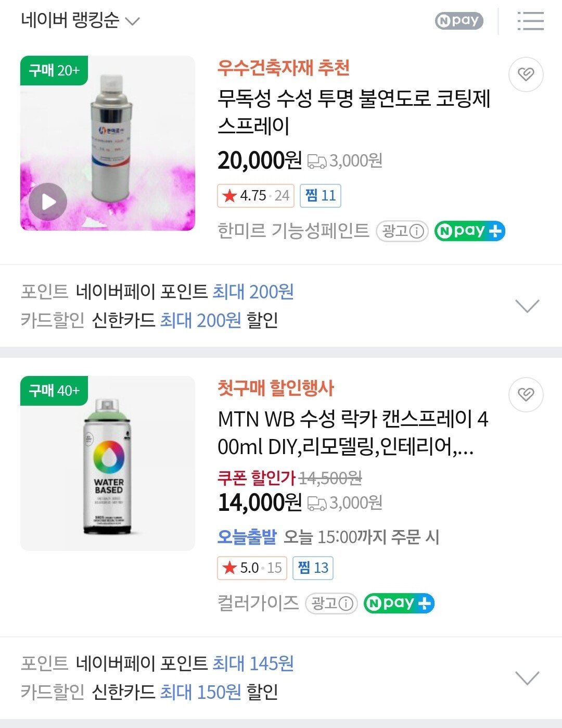562x728 pixels.
Task: Open 무독성 수성 투명 불연도로 코팅제 product title
Action: click(x=354, y=112)
